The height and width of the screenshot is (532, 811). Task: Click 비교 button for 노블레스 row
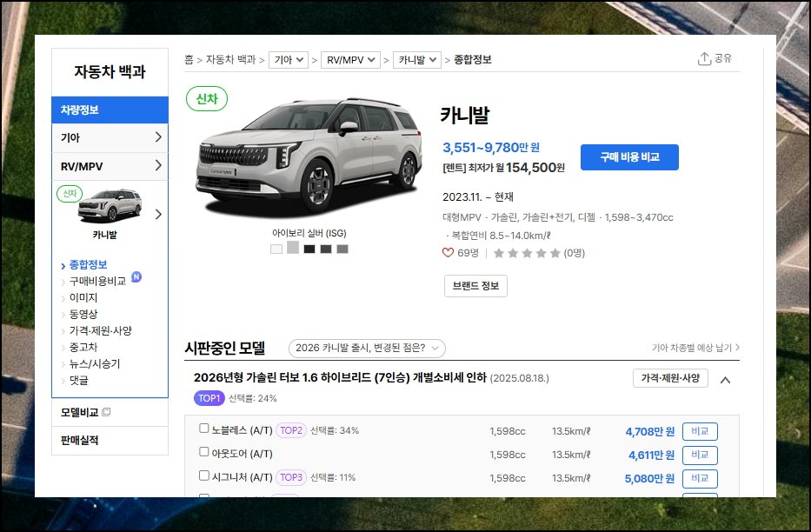[700, 431]
